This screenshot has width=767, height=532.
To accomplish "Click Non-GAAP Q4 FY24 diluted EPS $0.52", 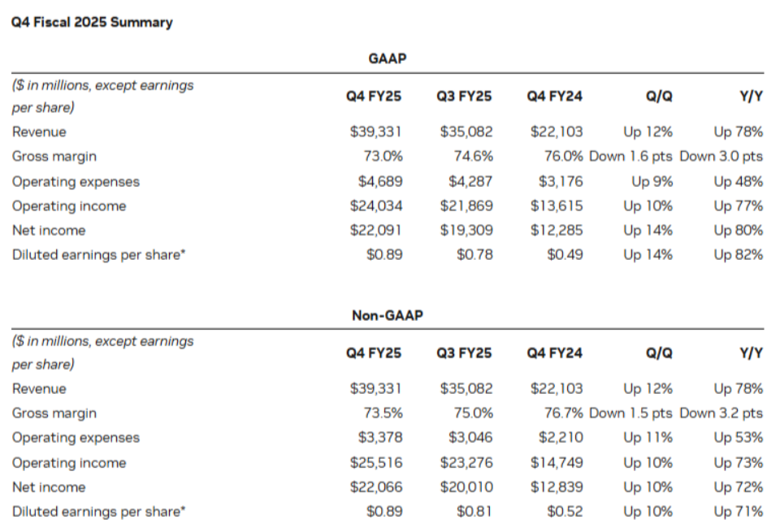I will pos(565,512).
